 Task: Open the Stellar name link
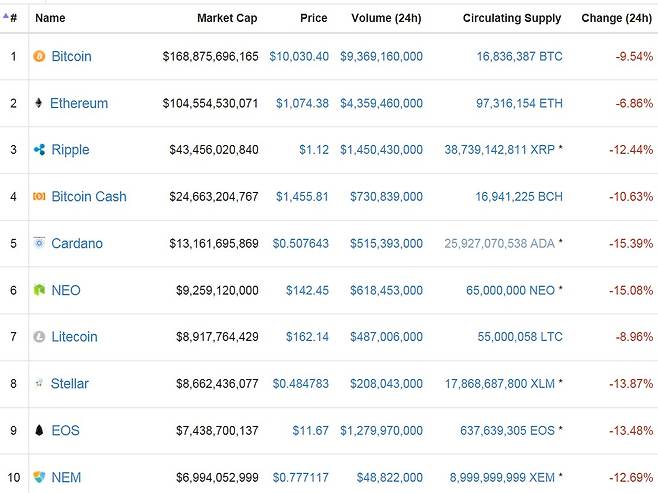tap(70, 384)
